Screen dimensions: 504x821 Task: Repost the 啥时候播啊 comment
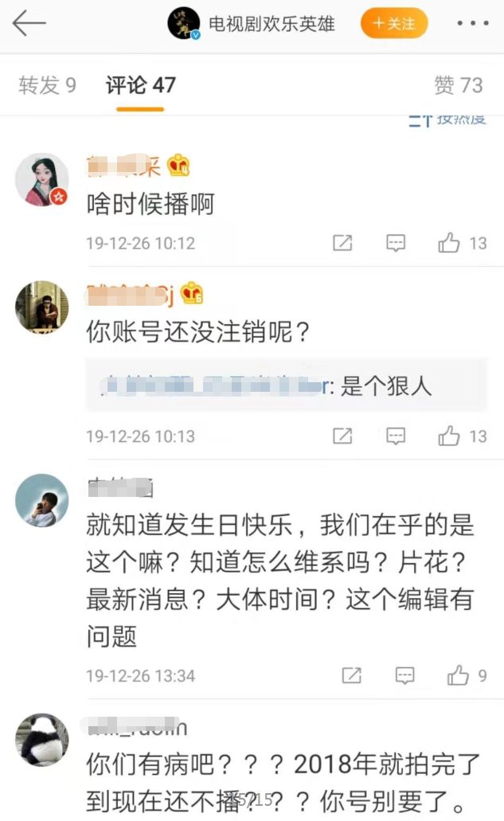pos(342,244)
